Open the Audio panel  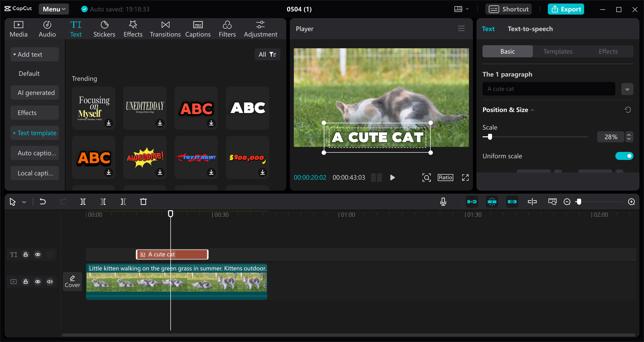pos(47,28)
